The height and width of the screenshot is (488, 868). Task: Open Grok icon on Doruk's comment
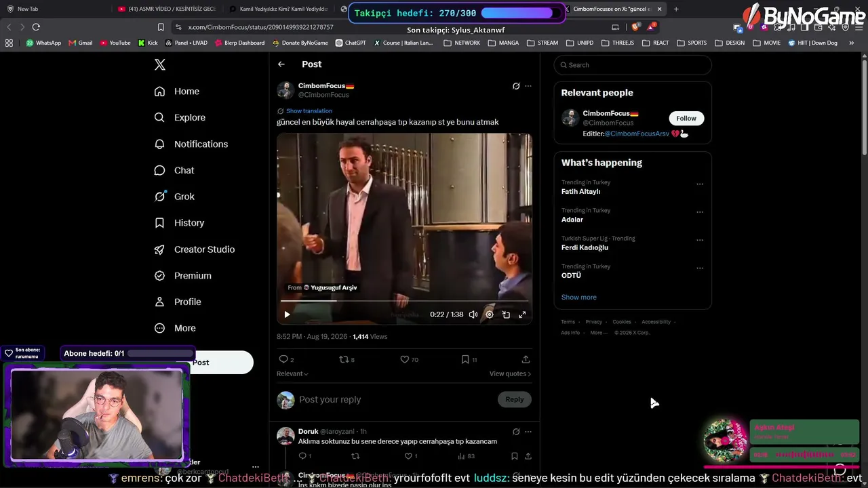(516, 432)
